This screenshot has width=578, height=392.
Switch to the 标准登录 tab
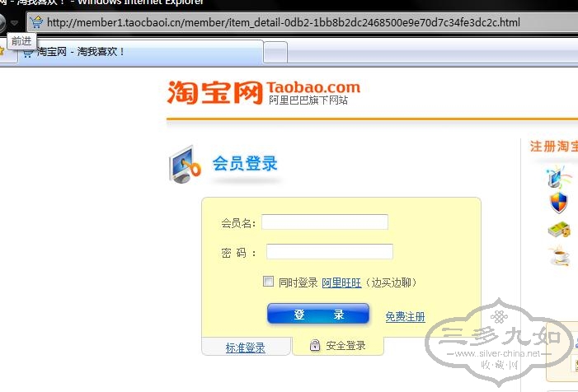[246, 347]
